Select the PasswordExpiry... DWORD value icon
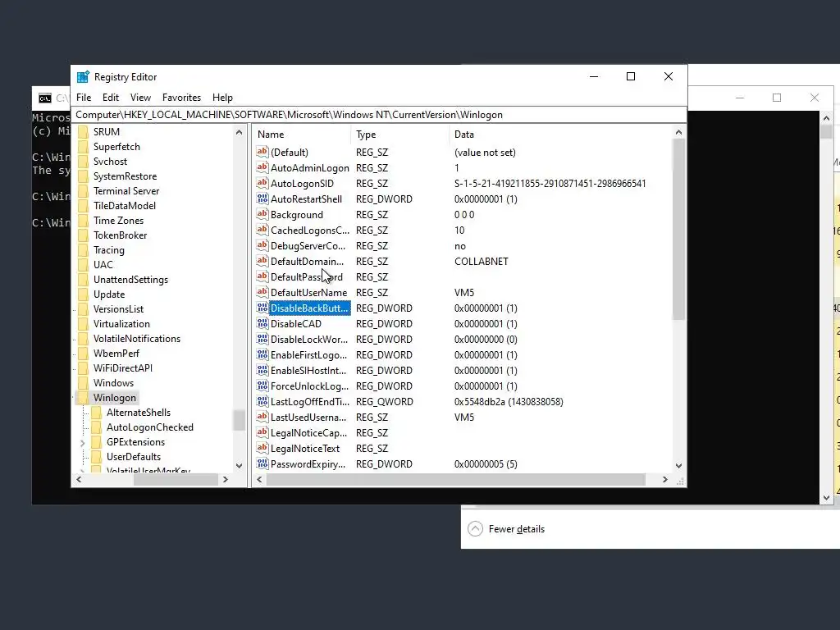The width and height of the screenshot is (840, 630). pyautogui.click(x=262, y=464)
